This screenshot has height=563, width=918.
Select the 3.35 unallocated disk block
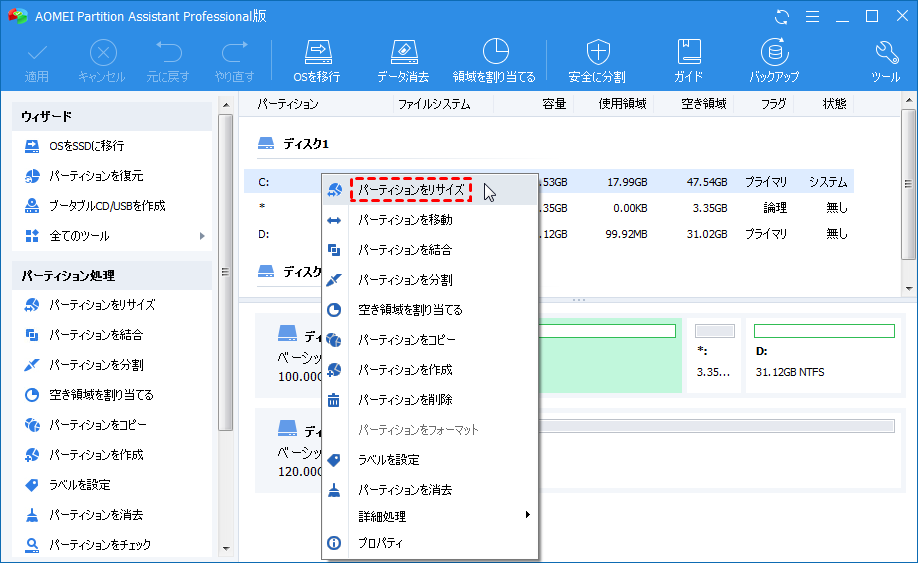714,355
